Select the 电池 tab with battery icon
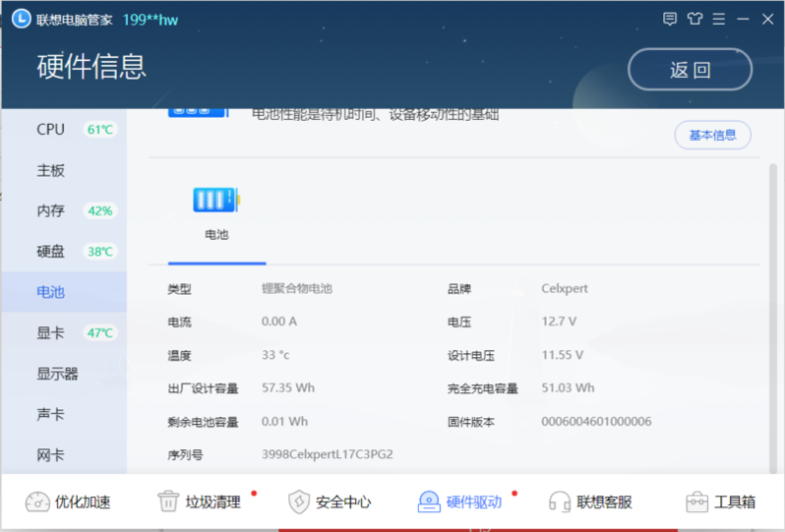 [x=216, y=212]
